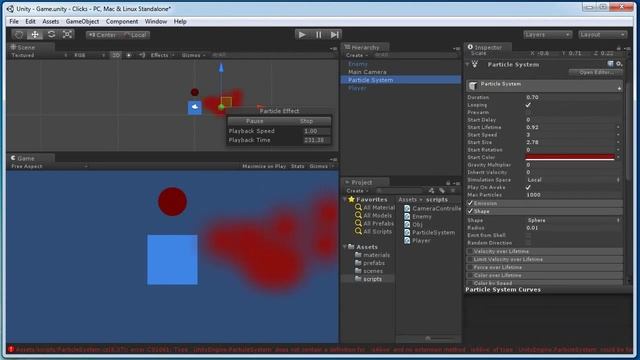Click the Playback Speed value field
The height and width of the screenshot is (360, 640).
click(316, 131)
